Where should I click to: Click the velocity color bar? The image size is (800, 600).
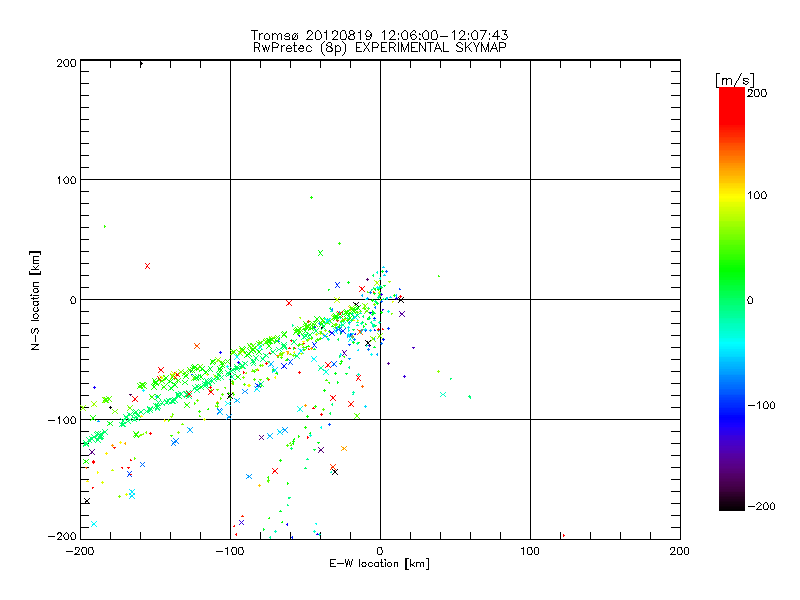(732, 299)
